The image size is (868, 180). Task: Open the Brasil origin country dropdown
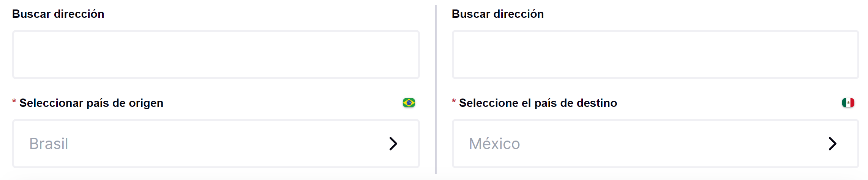tap(216, 144)
